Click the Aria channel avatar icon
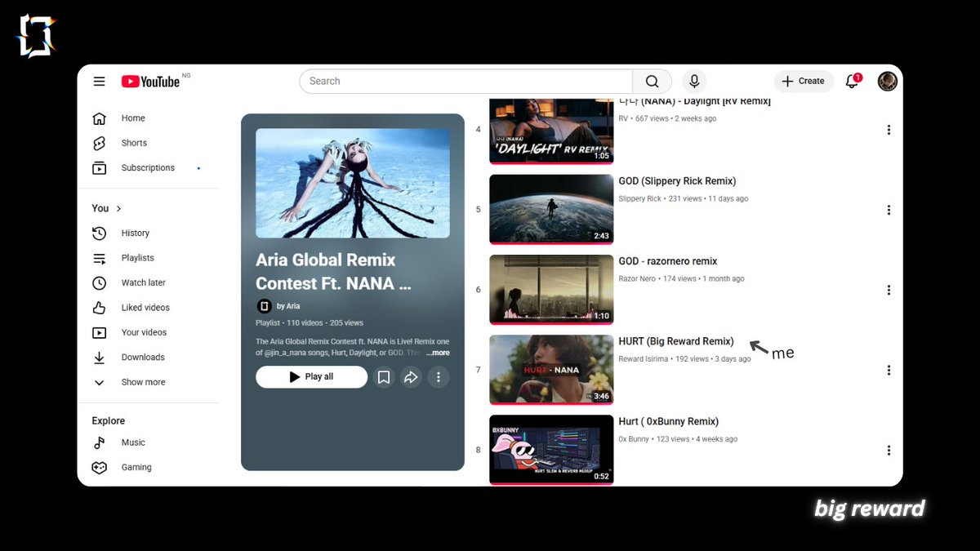This screenshot has height=551, width=980. point(264,306)
